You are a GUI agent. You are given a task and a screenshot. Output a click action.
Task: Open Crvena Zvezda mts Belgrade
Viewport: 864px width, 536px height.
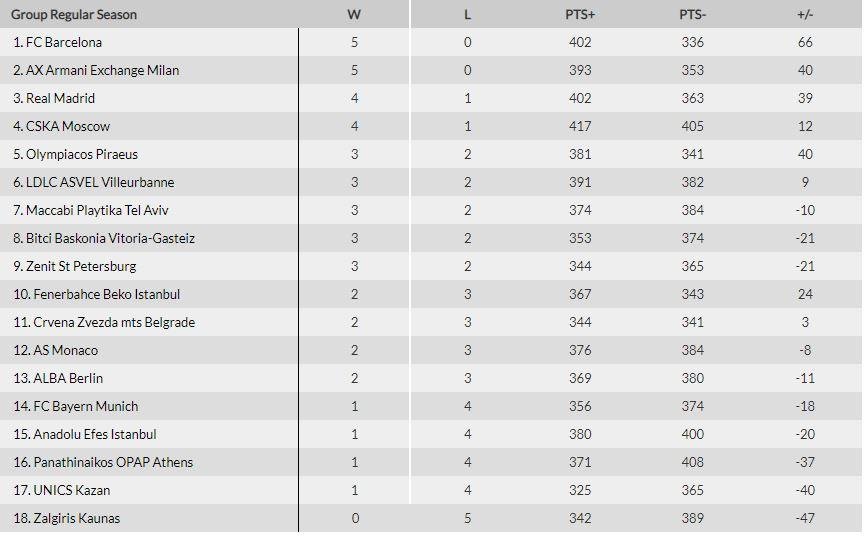tap(114, 322)
